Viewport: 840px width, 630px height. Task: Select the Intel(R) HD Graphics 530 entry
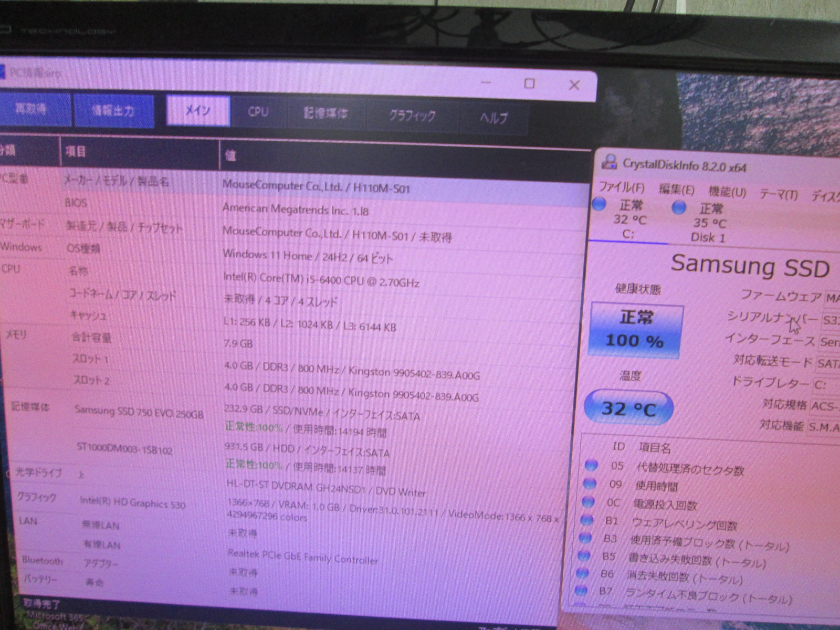coord(132,502)
